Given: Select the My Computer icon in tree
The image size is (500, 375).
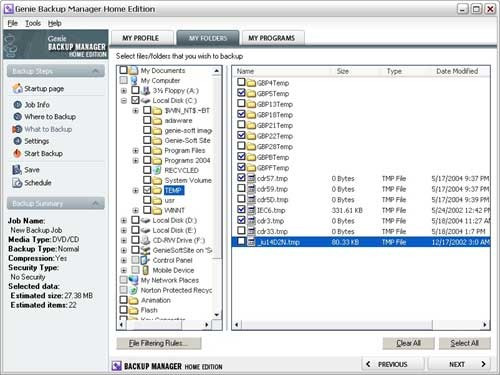Looking at the screenshot, I should pyautogui.click(x=134, y=81).
